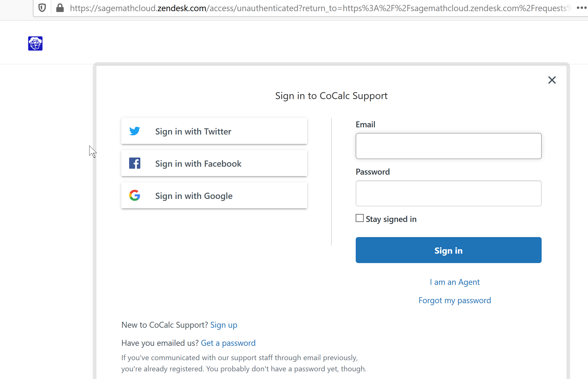Select Sign in with Facebook
The image size is (588, 379).
coord(214,163)
